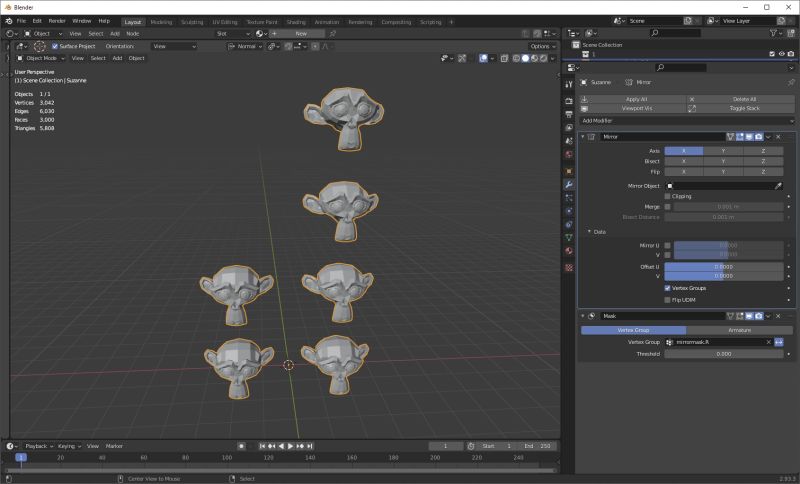Toggle Mirror modifier viewport display
The width and height of the screenshot is (800, 484).
[749, 137]
